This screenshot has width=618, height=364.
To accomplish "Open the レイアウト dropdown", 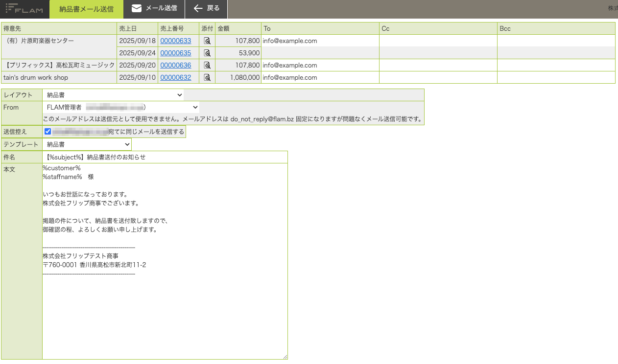I will click(114, 95).
